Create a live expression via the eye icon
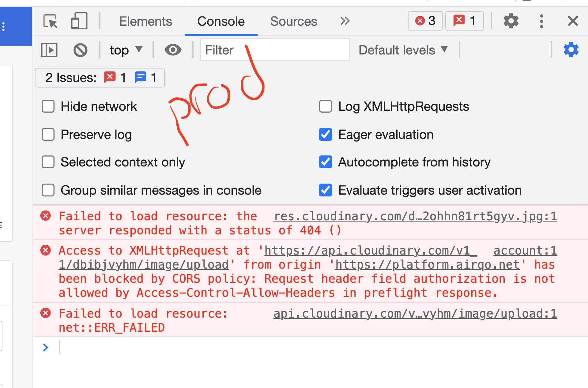Image resolution: width=588 pixels, height=388 pixels. [x=173, y=50]
